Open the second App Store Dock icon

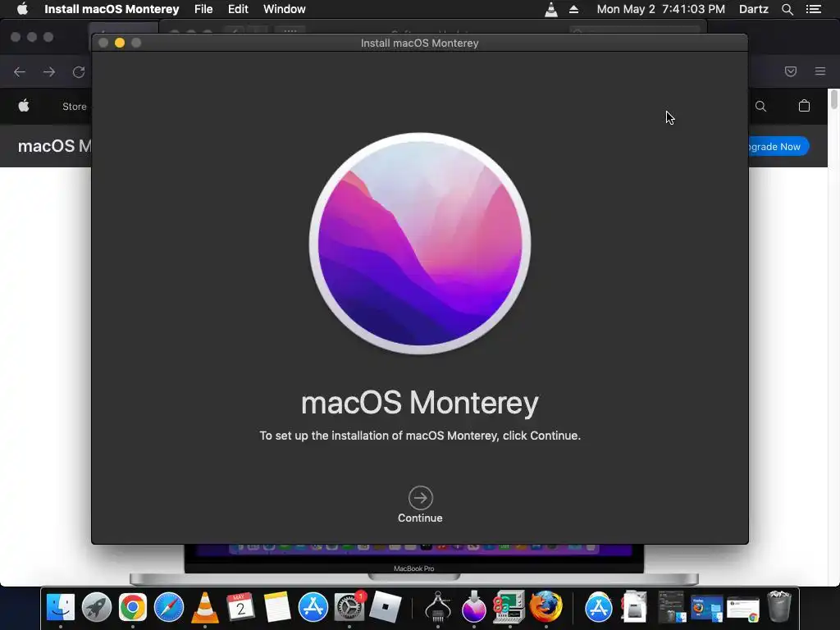pos(598,607)
